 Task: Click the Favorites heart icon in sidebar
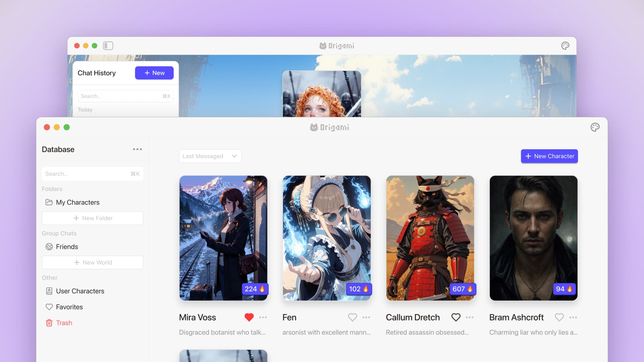coord(49,307)
